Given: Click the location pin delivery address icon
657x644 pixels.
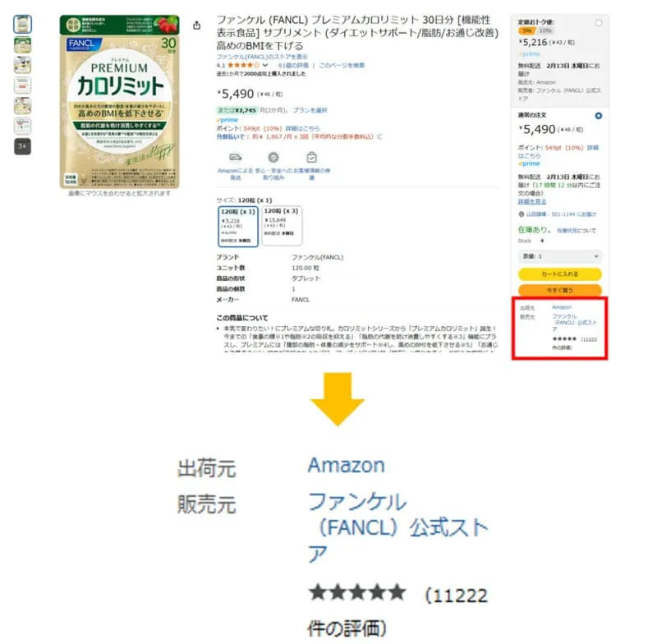Looking at the screenshot, I should click(521, 214).
